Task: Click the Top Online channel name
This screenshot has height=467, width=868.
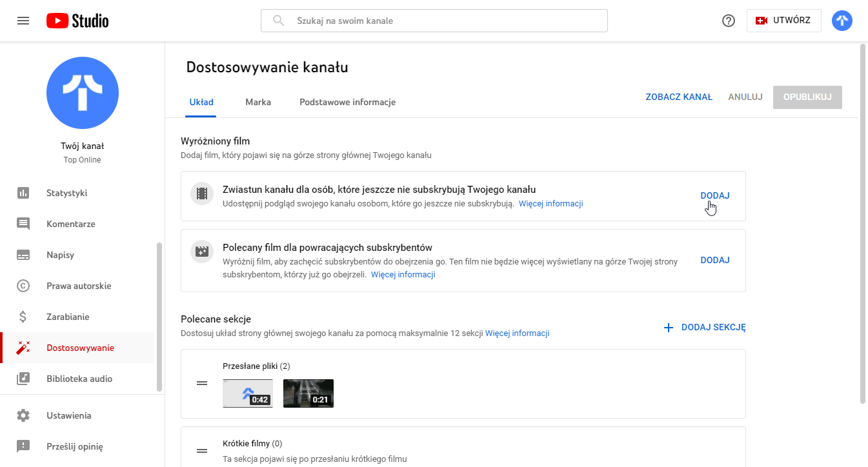Action: (83, 160)
